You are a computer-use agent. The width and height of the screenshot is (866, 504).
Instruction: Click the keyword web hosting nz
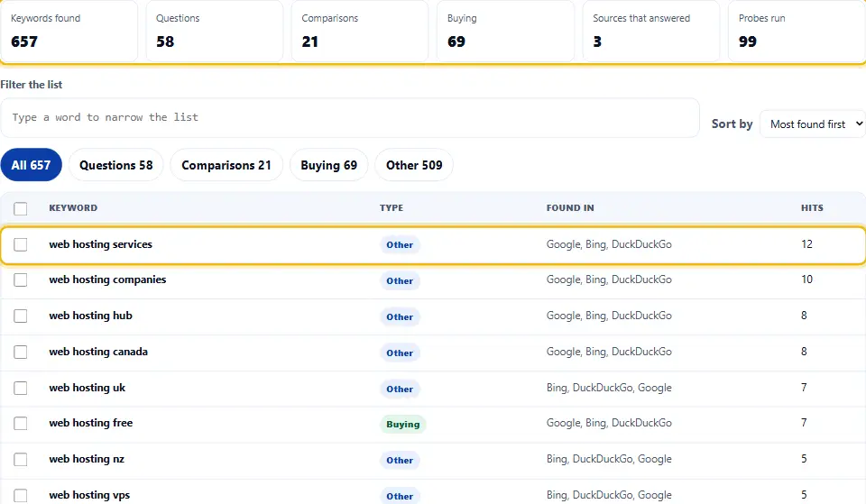[87, 459]
